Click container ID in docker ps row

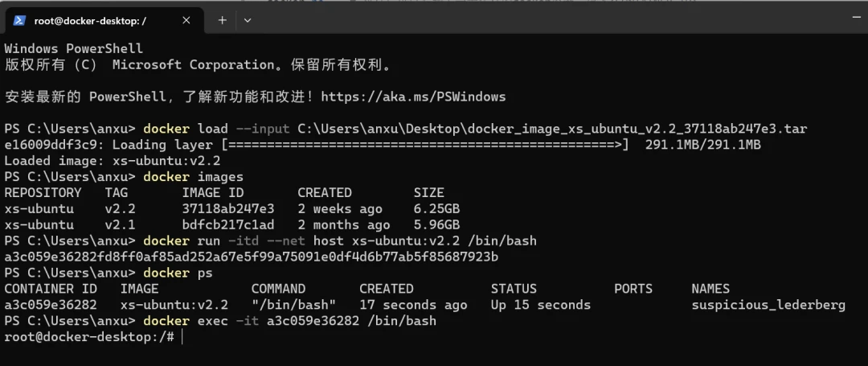pos(51,305)
